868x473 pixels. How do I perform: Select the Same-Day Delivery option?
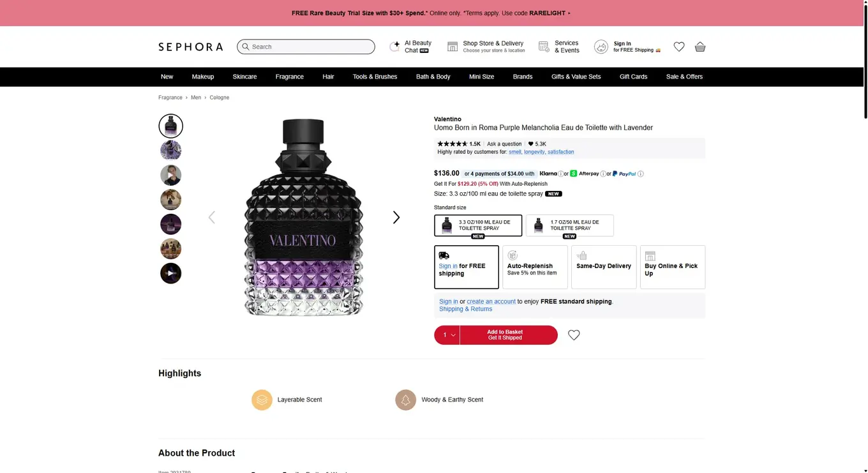click(x=603, y=267)
